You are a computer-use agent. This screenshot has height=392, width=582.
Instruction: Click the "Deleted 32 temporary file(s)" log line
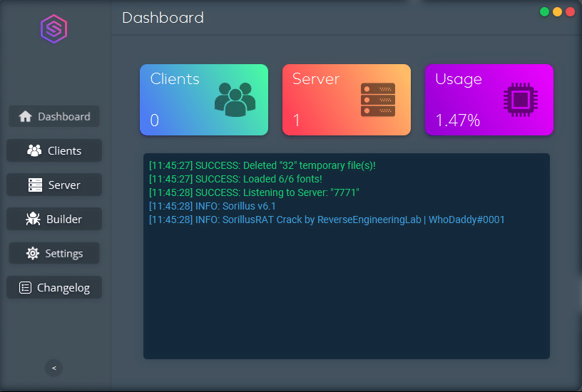coord(262,165)
